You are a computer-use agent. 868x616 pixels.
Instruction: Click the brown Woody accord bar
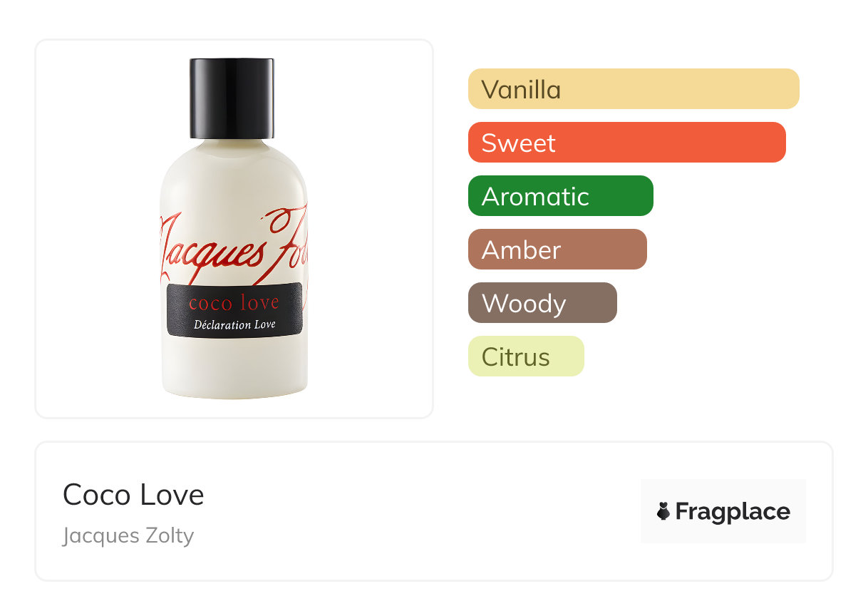pyautogui.click(x=542, y=303)
